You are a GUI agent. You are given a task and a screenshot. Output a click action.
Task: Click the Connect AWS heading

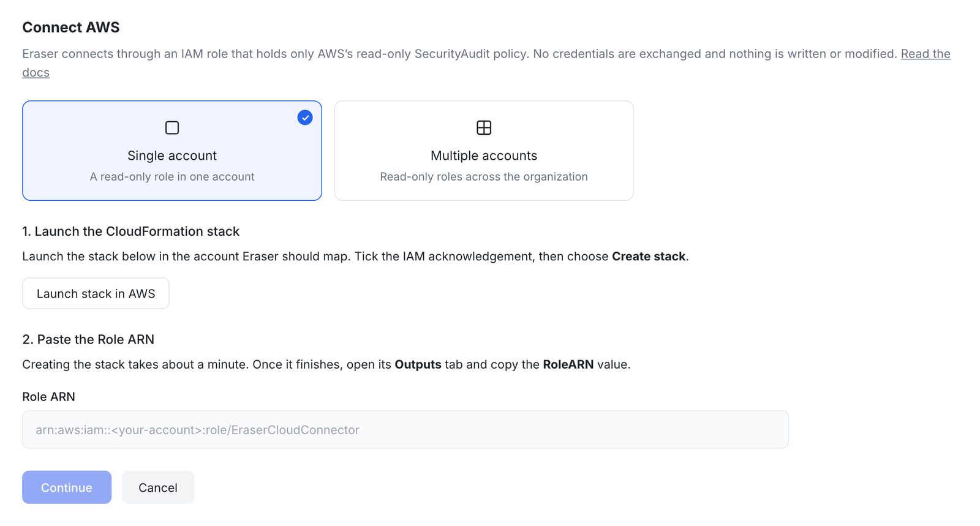pyautogui.click(x=71, y=28)
